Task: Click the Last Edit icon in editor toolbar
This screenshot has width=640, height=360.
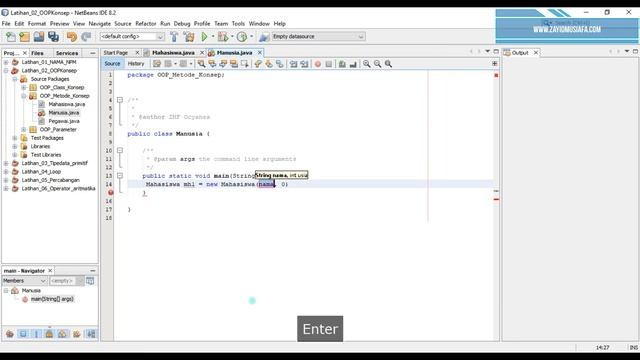Action: [157, 64]
